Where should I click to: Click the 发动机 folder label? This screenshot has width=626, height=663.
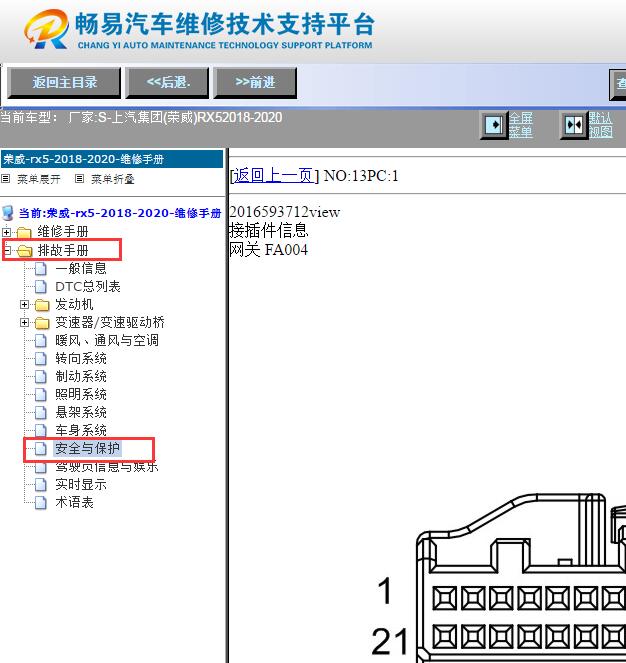(74, 305)
